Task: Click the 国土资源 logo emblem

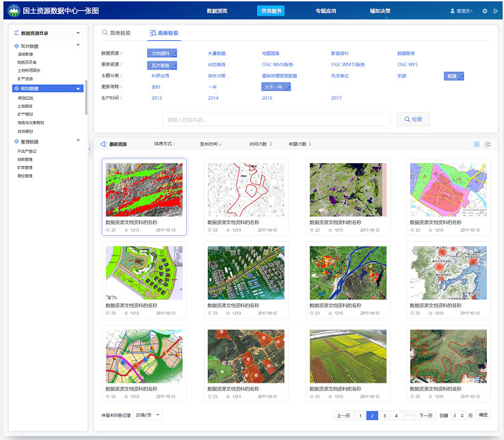Action: click(x=12, y=11)
